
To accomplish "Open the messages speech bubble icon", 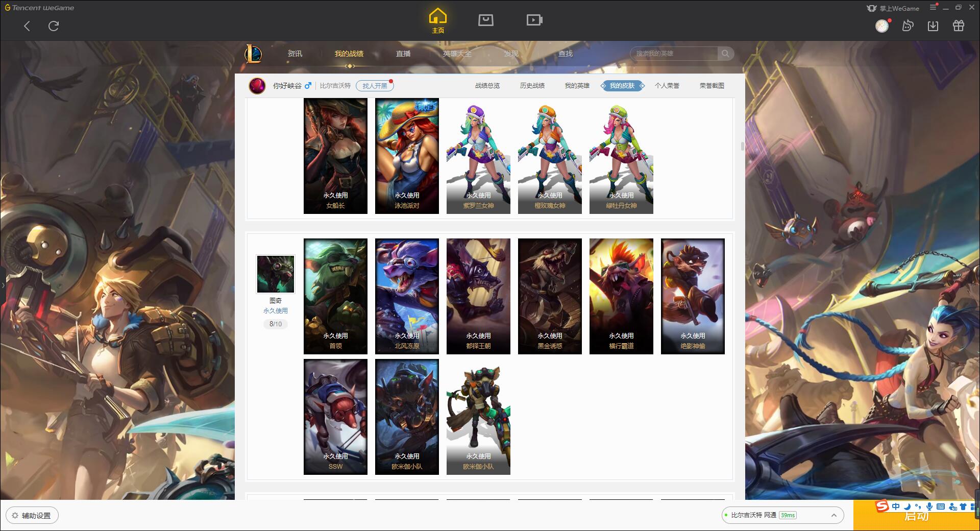I will click(x=908, y=26).
